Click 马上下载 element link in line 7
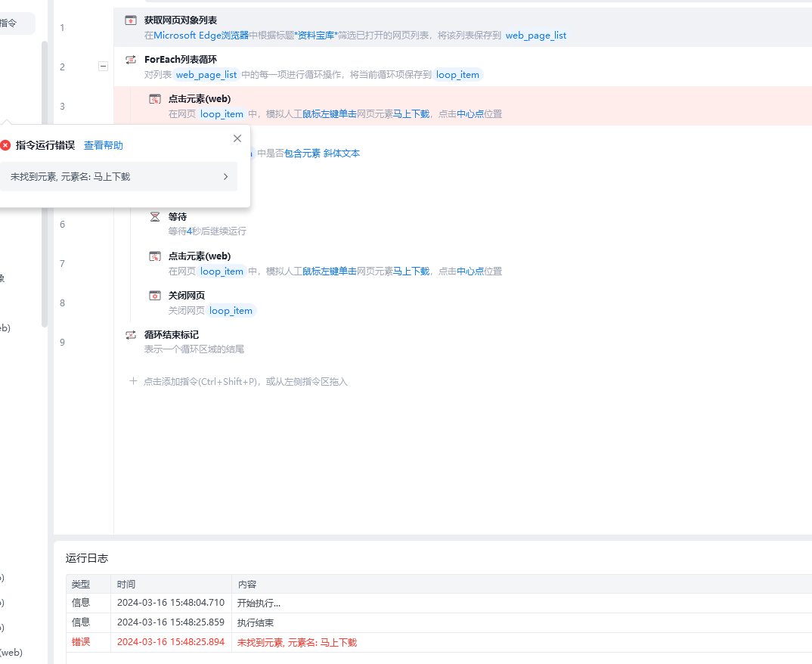Screen dimensions: 812x664 (411, 271)
